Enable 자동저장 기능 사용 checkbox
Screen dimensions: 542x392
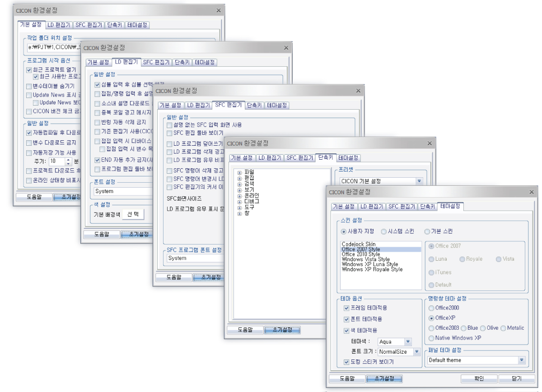[29, 152]
